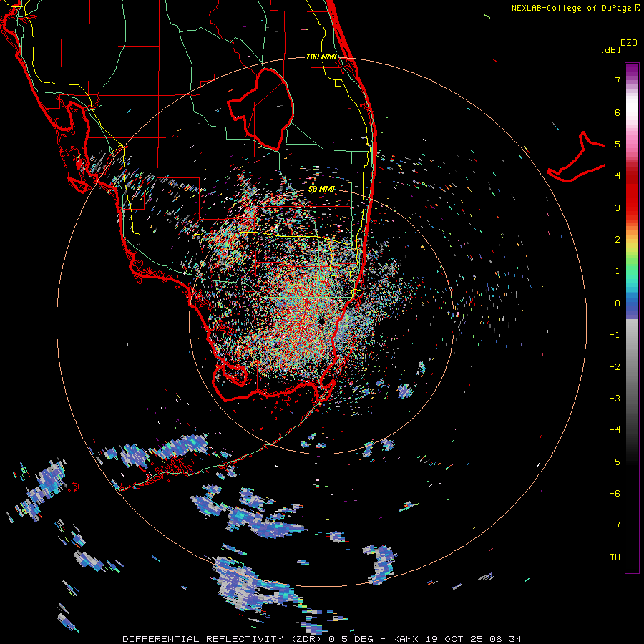Click the DZD product label
The image size is (644, 644).
[629, 43]
